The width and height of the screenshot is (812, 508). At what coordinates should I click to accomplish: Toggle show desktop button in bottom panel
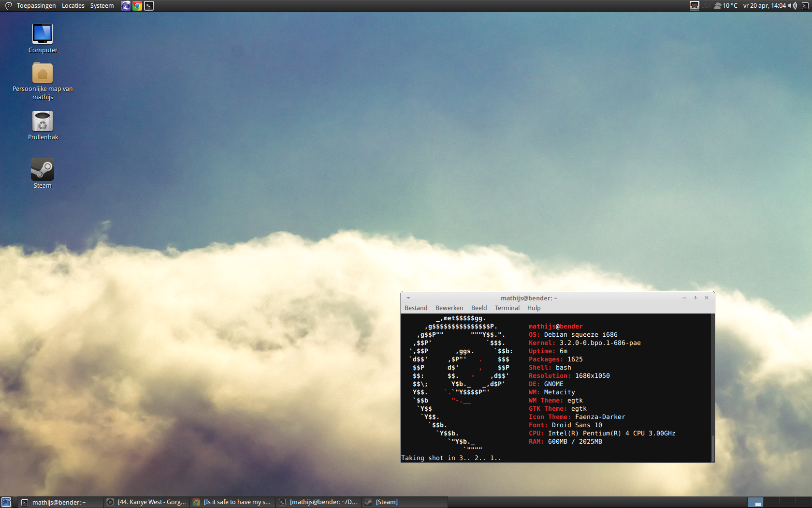[x=6, y=502]
